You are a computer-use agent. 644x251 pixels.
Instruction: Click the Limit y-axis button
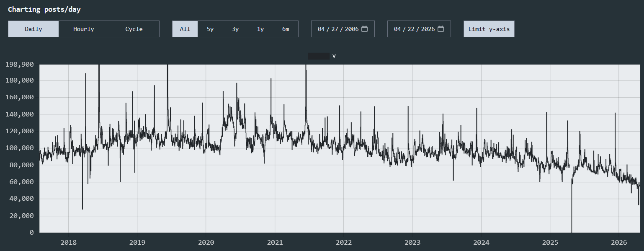pos(489,29)
